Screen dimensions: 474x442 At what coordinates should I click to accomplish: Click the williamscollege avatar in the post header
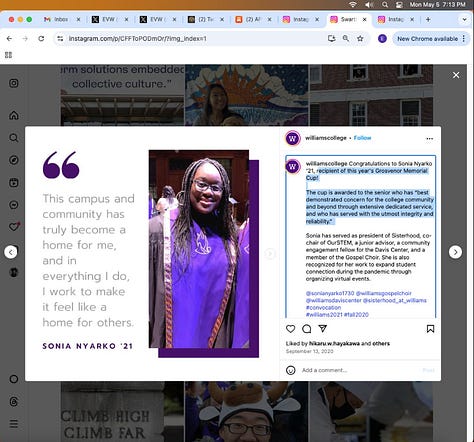293,138
